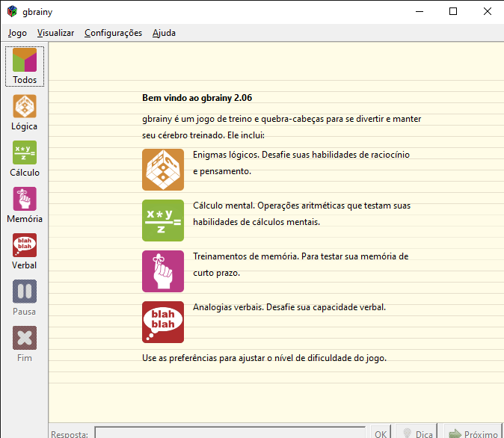Launch the Cálculo mental math game
The width and height of the screenshot is (504, 438).
[x=25, y=159]
